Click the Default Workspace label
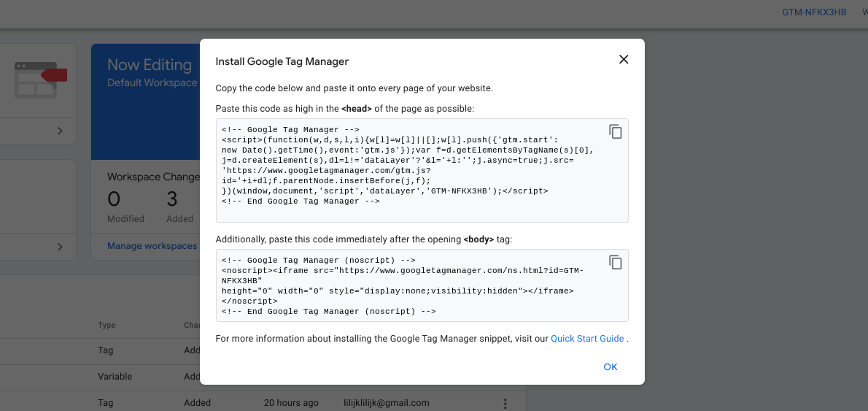The width and height of the screenshot is (868, 411). click(152, 83)
